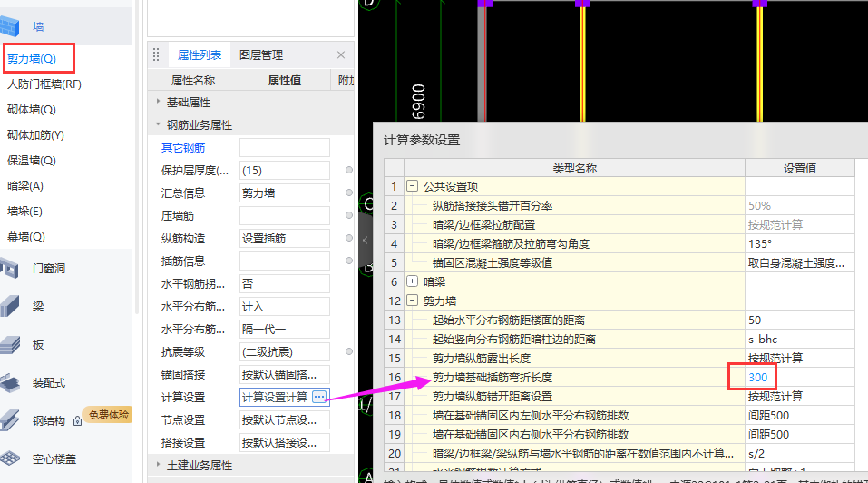Click the 免费体验 badge
868x483 pixels.
[x=108, y=415]
